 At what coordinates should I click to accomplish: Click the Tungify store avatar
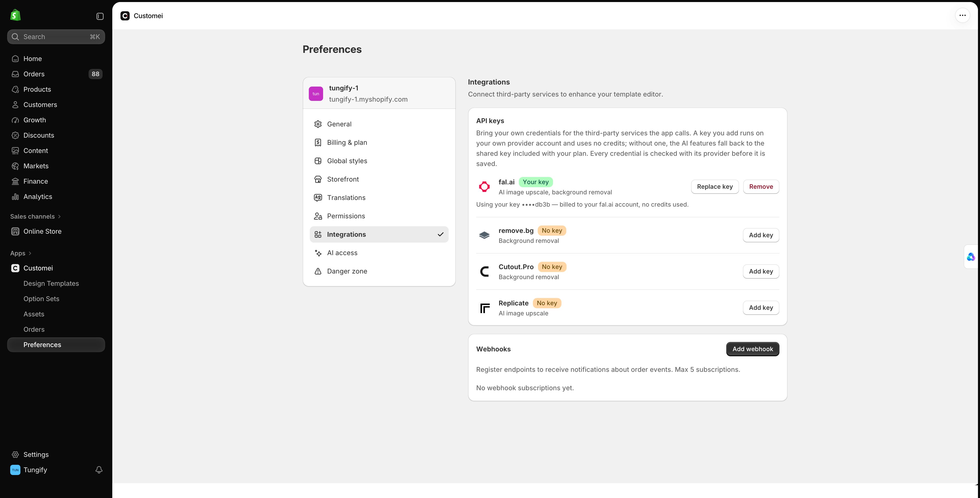[15, 470]
